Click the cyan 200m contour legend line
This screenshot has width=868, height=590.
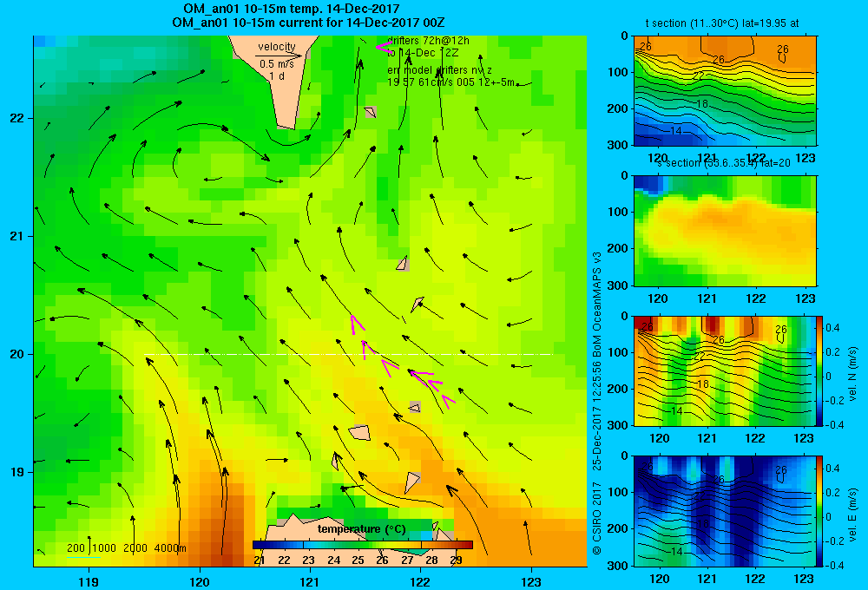point(83,557)
